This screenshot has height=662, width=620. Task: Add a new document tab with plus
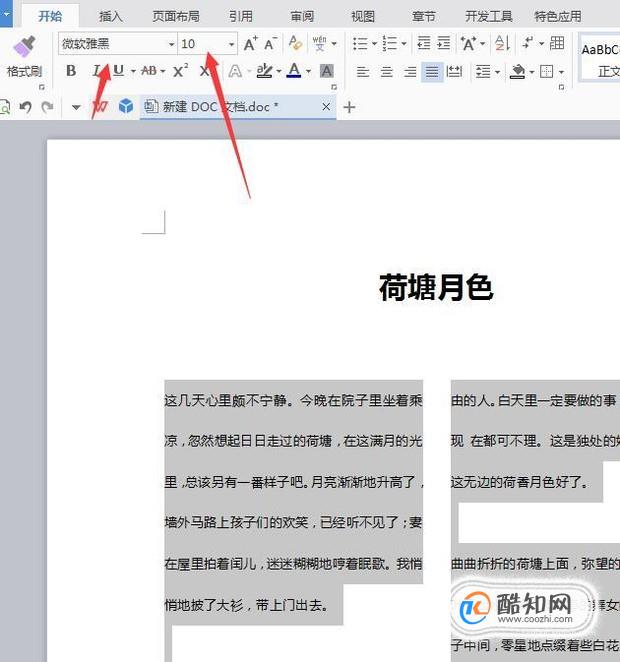point(349,107)
